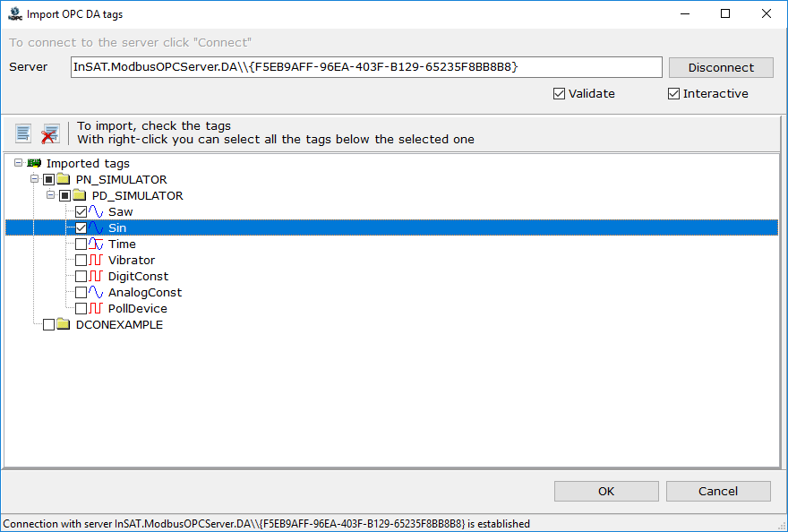Click the Vibrator digital pulse icon
Screen dimensions: 788x532
tap(96, 260)
